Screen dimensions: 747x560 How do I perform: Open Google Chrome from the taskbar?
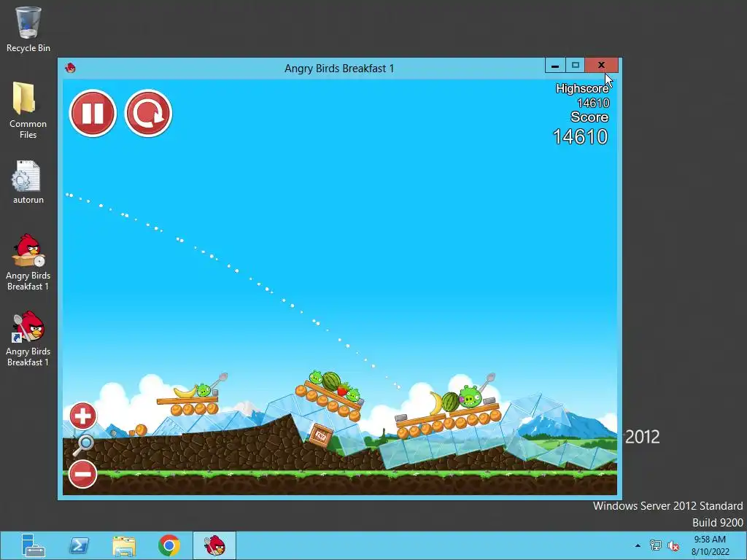(x=169, y=545)
